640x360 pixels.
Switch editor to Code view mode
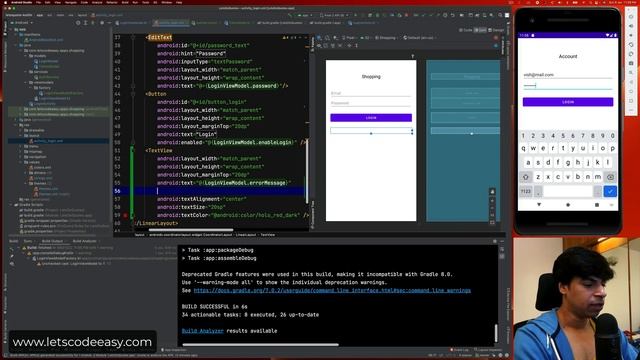[x=466, y=30]
